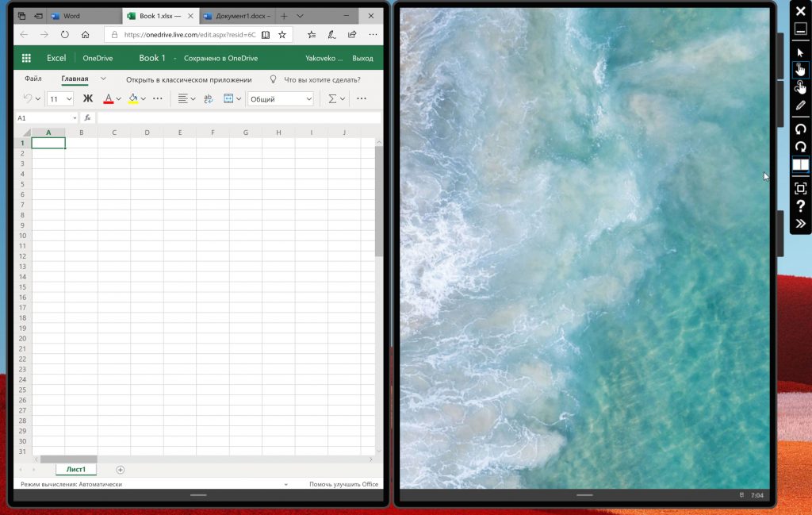Image resolution: width=812 pixels, height=515 pixels.
Task: Switch to the Документ1.docx browser tab
Action: click(x=236, y=16)
